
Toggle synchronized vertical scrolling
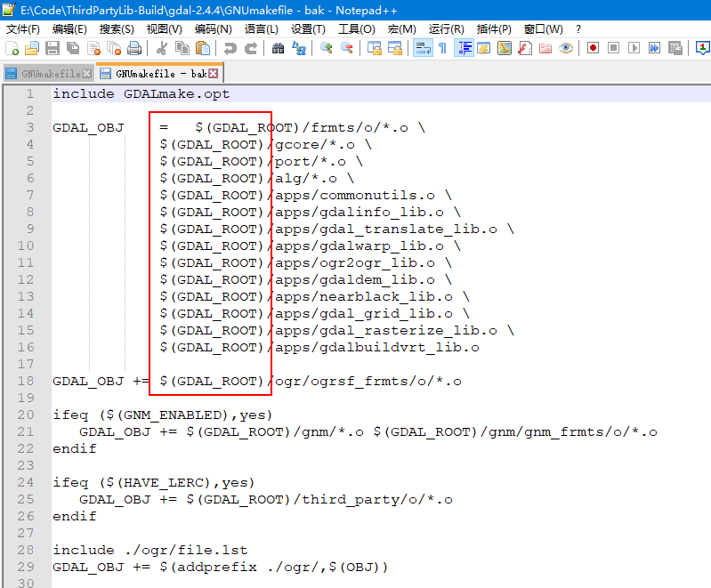click(374, 48)
